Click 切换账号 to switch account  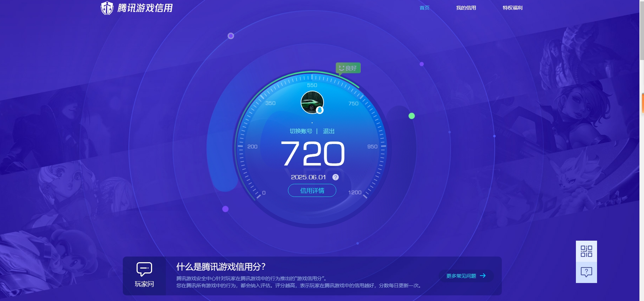(301, 131)
